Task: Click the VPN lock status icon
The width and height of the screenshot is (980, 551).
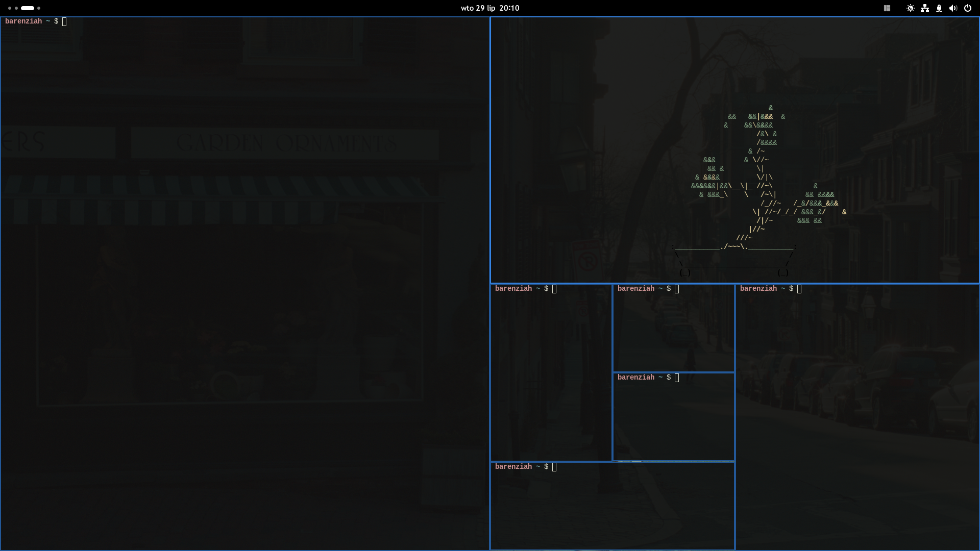Action: (939, 8)
